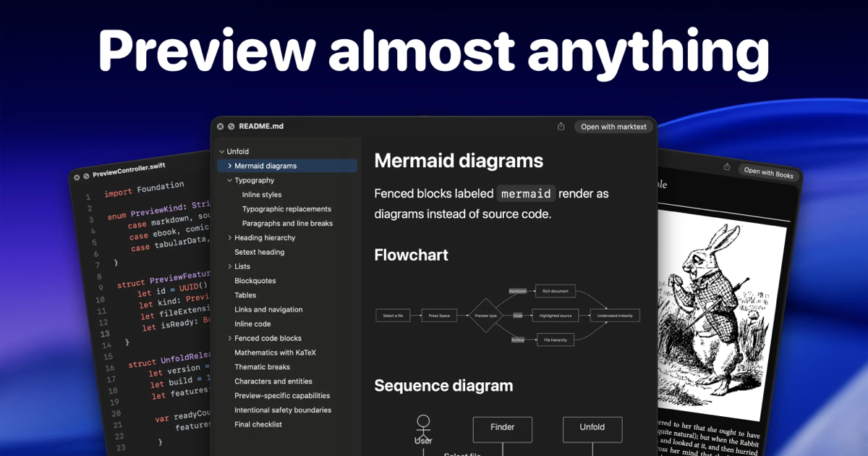Click the Preview type diamond in flowchart
Image resolution: width=868 pixels, height=456 pixels.
[485, 316]
